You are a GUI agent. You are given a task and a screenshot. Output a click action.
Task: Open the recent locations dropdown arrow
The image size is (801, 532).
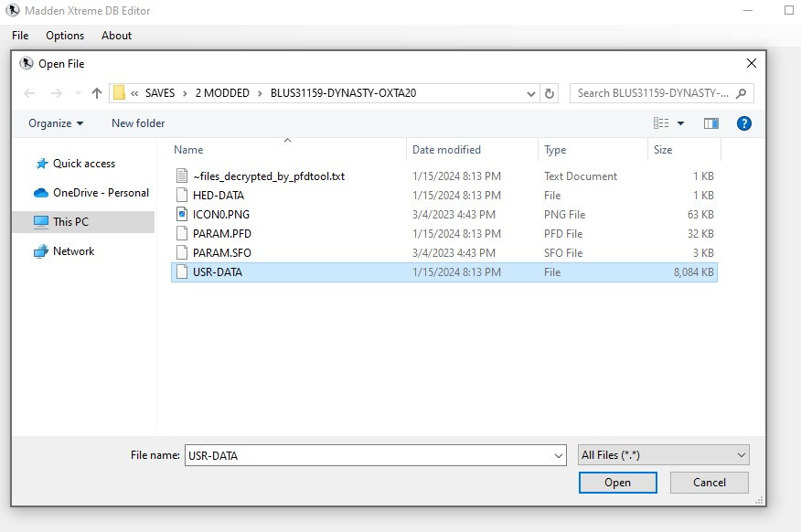coord(78,93)
